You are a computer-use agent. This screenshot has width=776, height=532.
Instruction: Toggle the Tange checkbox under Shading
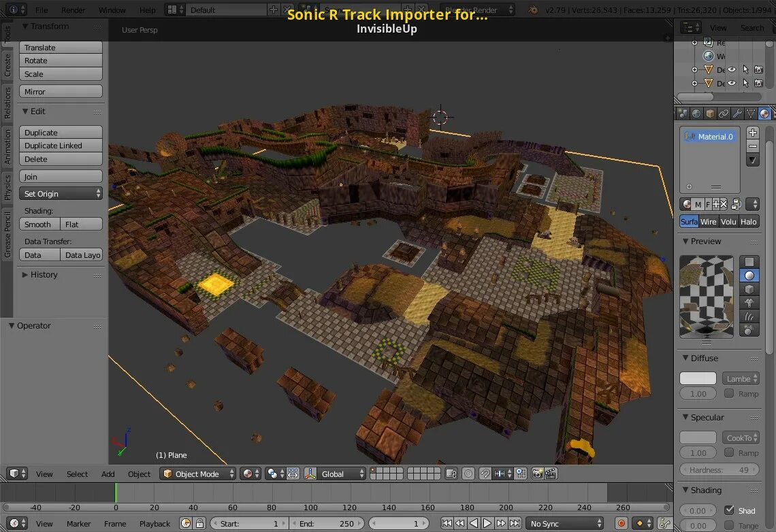(x=728, y=525)
